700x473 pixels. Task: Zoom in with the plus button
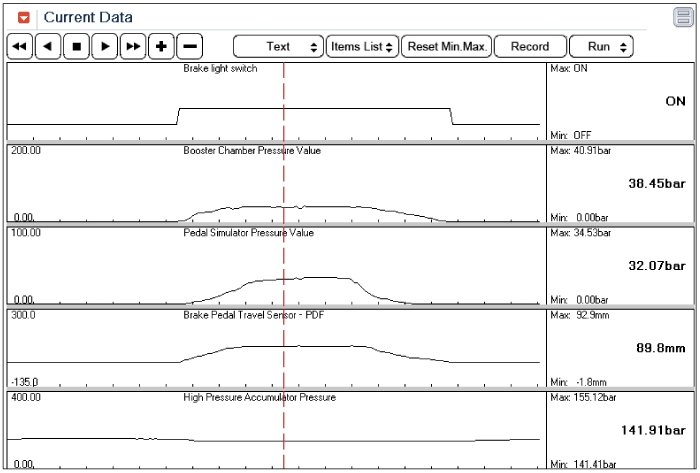pos(161,46)
